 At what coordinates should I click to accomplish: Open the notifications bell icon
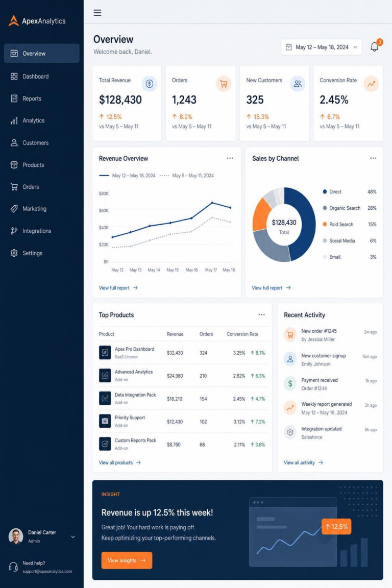pos(374,46)
